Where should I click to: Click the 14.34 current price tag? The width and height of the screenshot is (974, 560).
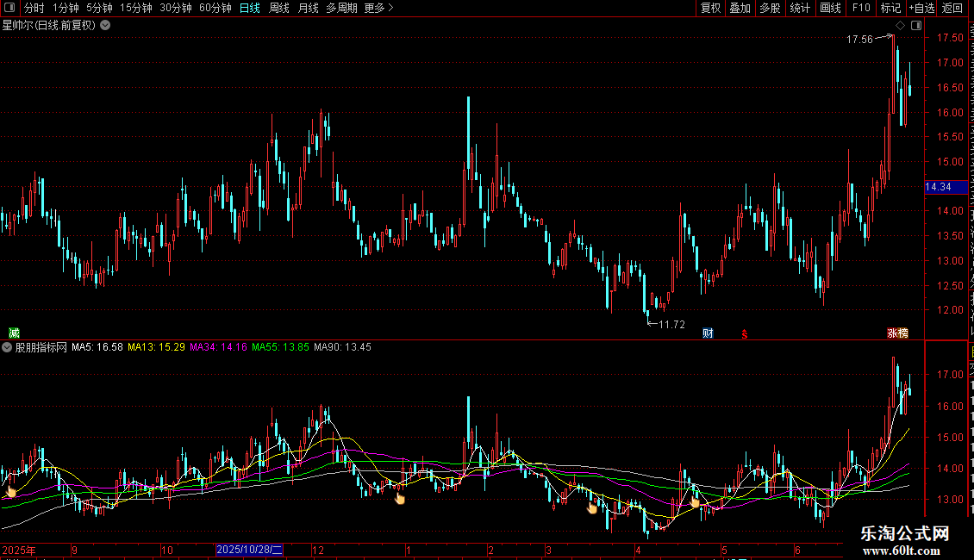(x=946, y=187)
